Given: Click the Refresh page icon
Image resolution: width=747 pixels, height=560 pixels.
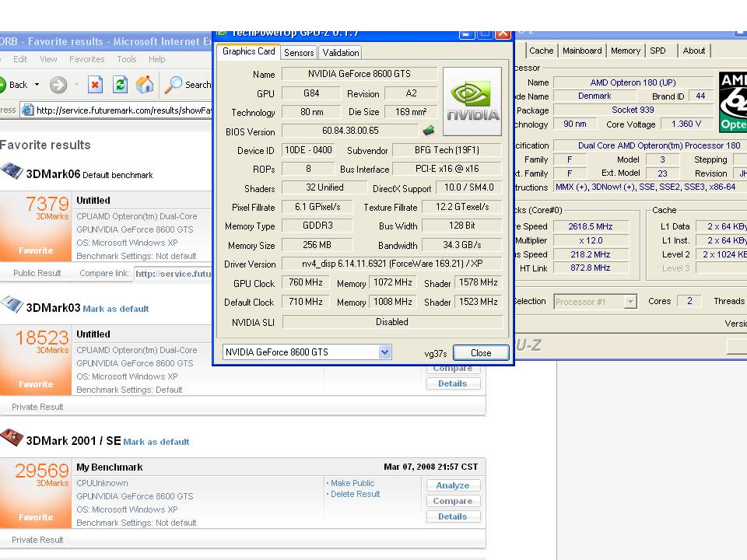Looking at the screenshot, I should [x=120, y=85].
